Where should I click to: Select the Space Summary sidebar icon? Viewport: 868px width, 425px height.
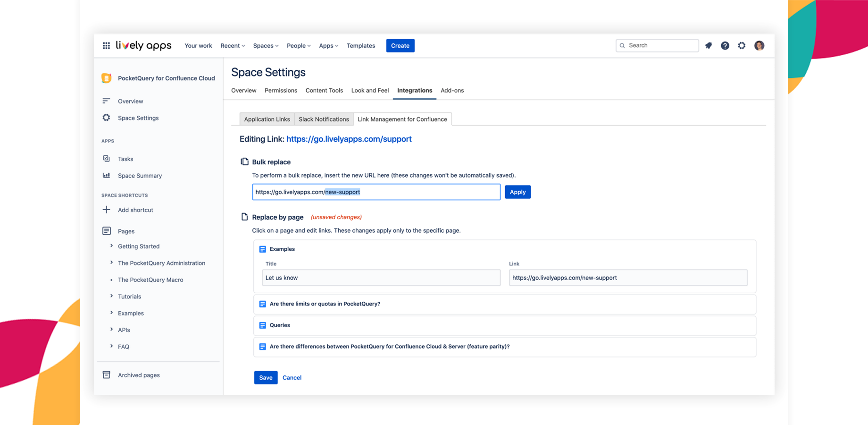point(107,175)
